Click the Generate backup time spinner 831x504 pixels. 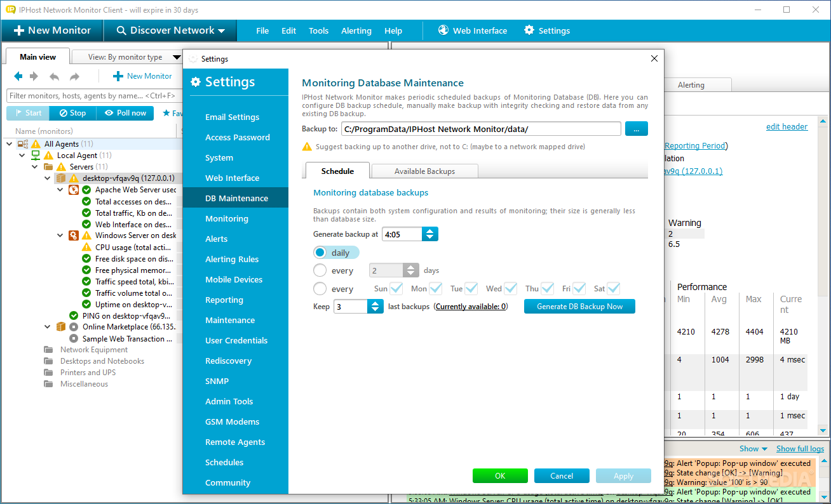[430, 234]
